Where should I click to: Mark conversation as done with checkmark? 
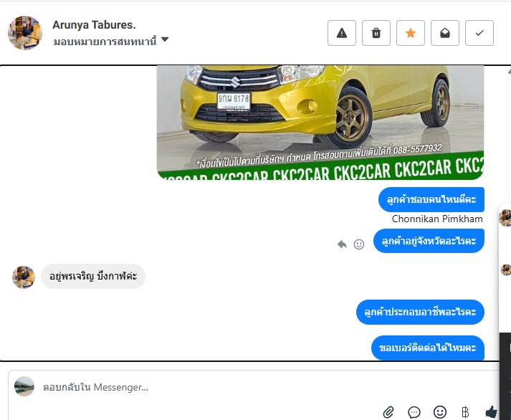click(479, 33)
